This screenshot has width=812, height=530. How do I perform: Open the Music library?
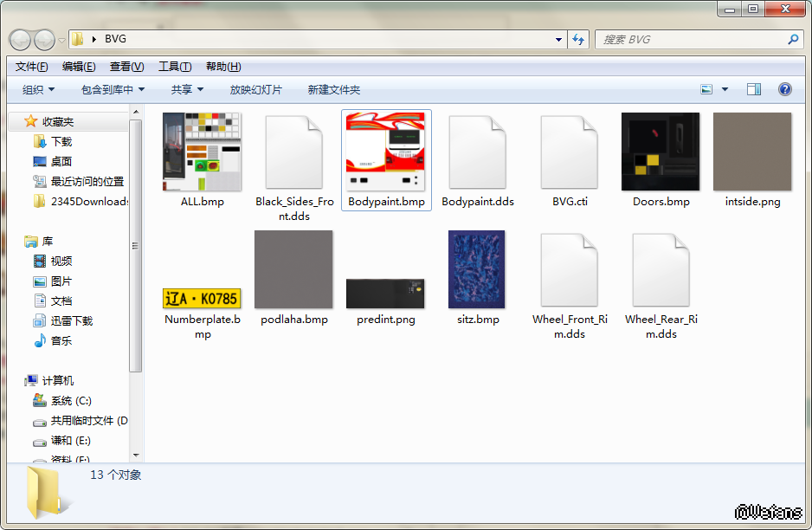click(61, 340)
